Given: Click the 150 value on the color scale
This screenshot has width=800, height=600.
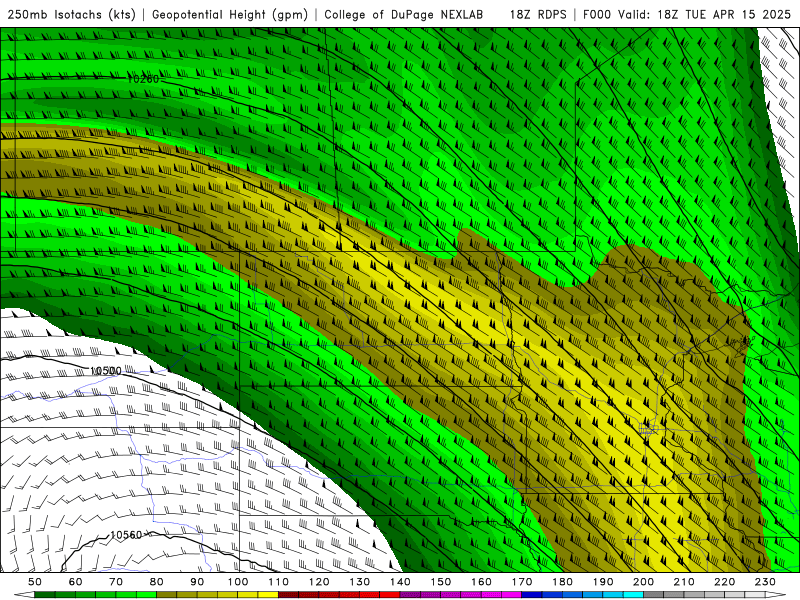Looking at the screenshot, I should coord(441,582).
